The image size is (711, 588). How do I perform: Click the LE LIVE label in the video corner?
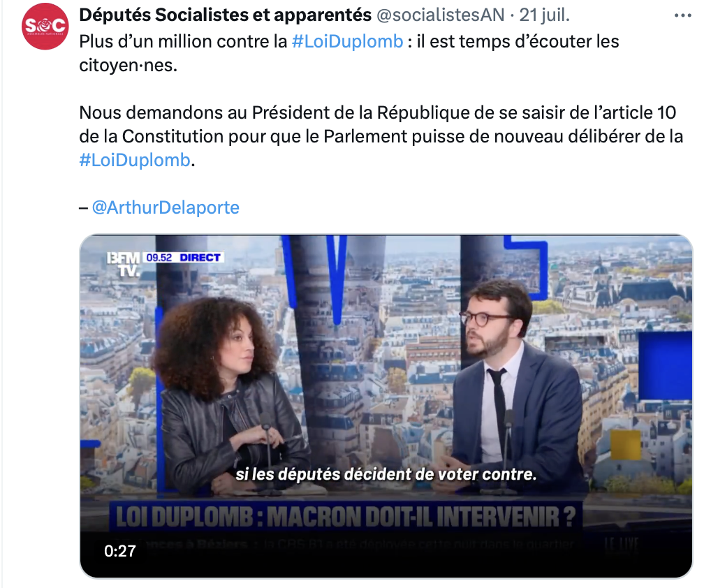(622, 545)
